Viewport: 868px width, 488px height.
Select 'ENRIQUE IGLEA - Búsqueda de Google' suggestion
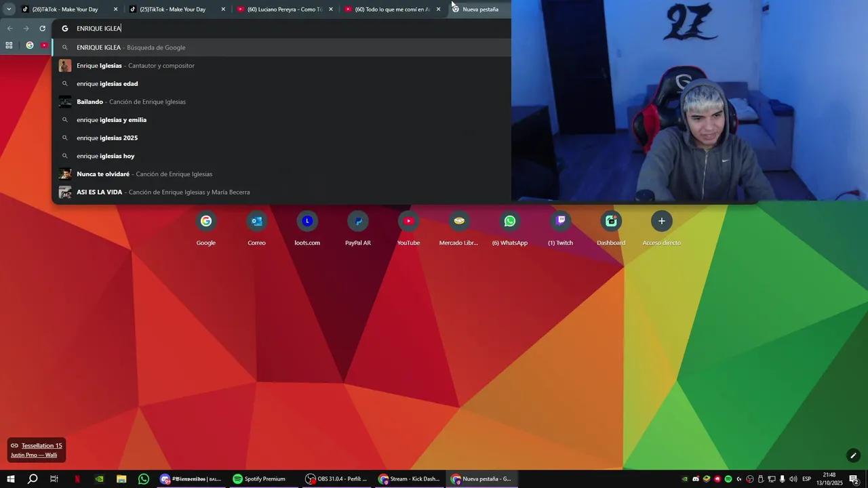[281, 47]
